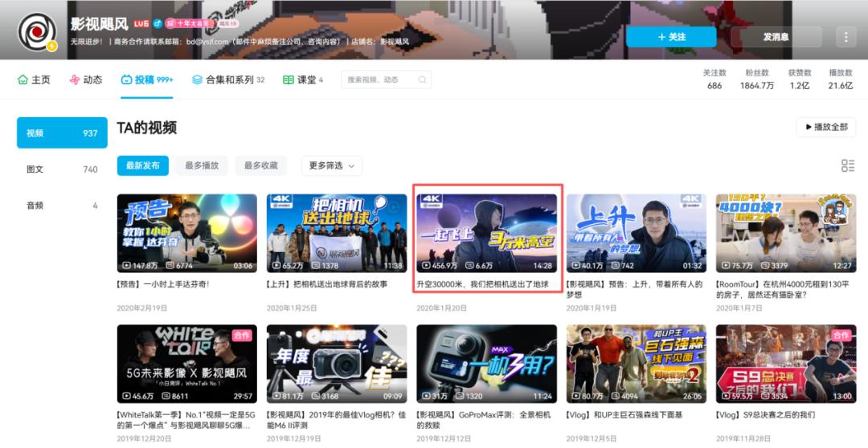868x448 pixels.
Task: Click the lightning badge on the avatar
Action: click(52, 47)
